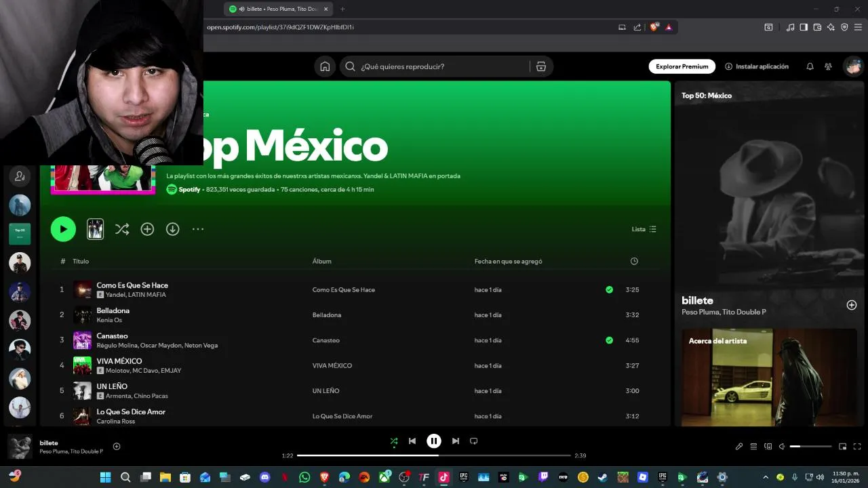This screenshot has height=488, width=868.
Task: Open a new browser tab
Action: point(342,9)
